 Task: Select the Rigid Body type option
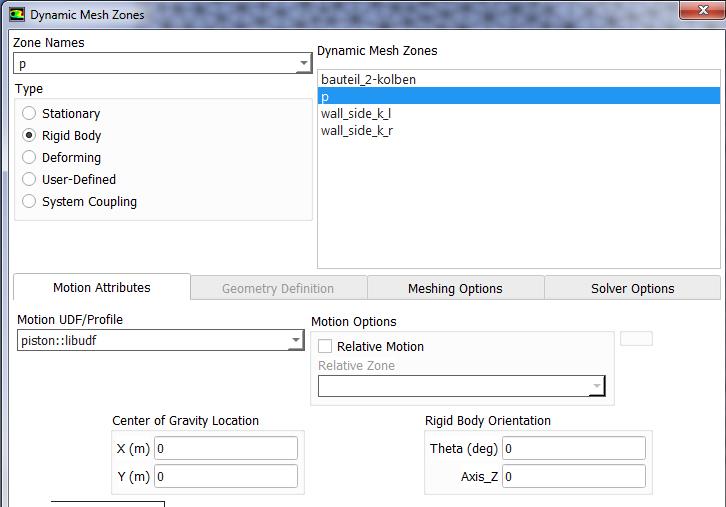(29, 135)
